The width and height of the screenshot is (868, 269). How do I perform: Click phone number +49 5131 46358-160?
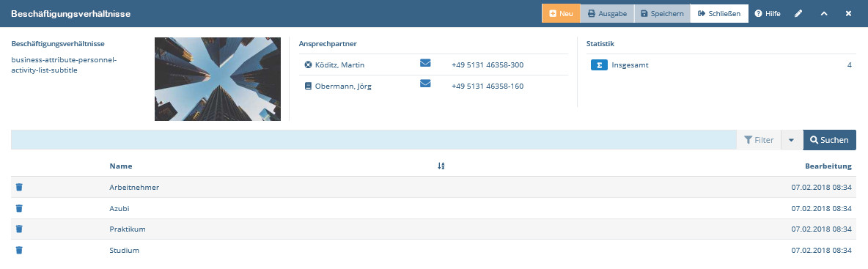488,86
